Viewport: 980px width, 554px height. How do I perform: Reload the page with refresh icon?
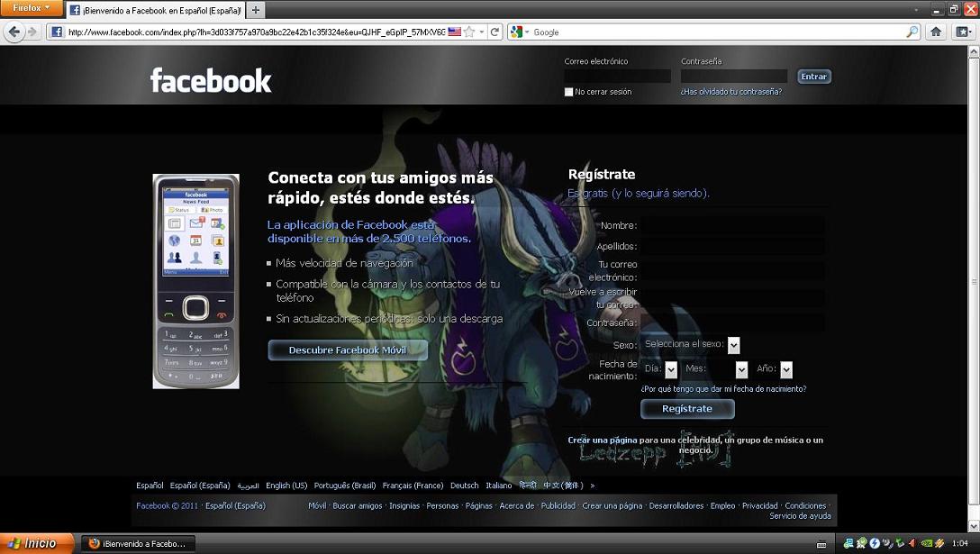point(495,32)
